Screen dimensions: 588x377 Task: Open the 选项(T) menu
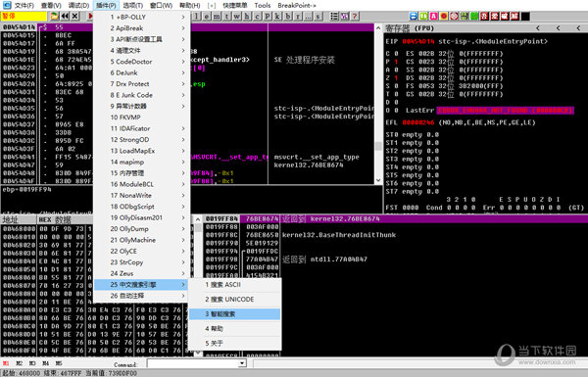pos(132,6)
